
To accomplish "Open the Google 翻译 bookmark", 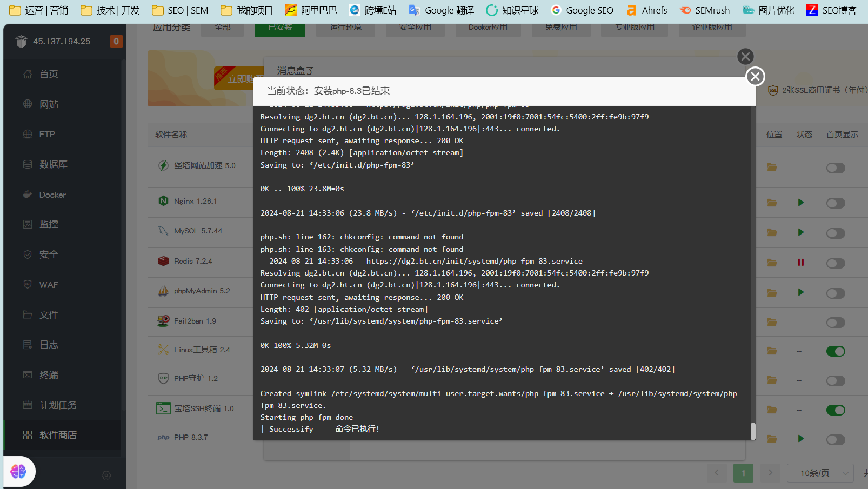I will (x=441, y=10).
